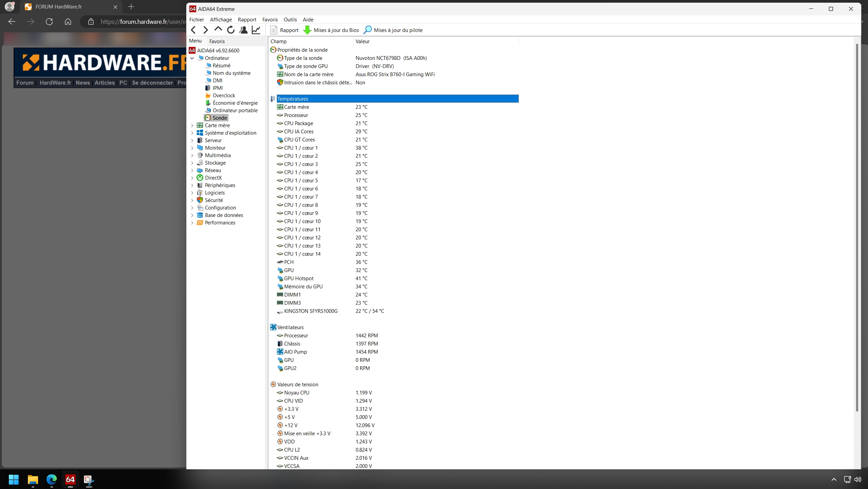This screenshot has width=868, height=489.
Task: Open the Affichage menu
Action: tap(221, 19)
